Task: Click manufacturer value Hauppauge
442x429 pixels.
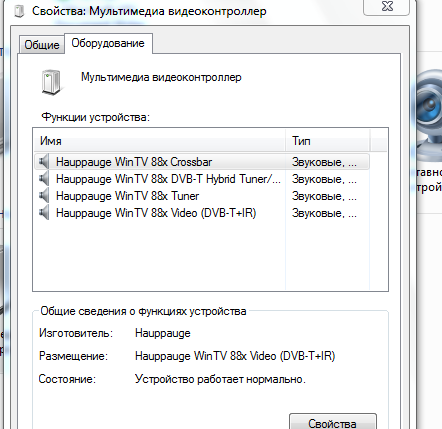Action: tap(163, 333)
